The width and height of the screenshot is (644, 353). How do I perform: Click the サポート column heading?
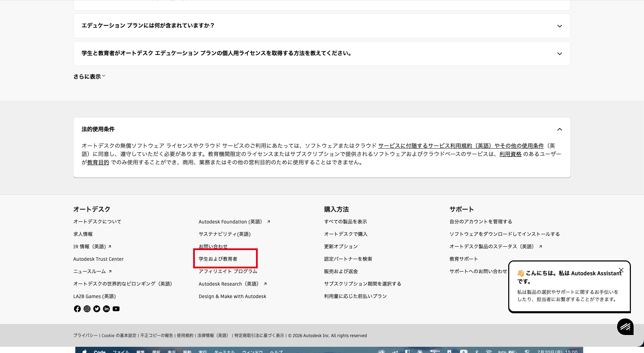(462, 209)
